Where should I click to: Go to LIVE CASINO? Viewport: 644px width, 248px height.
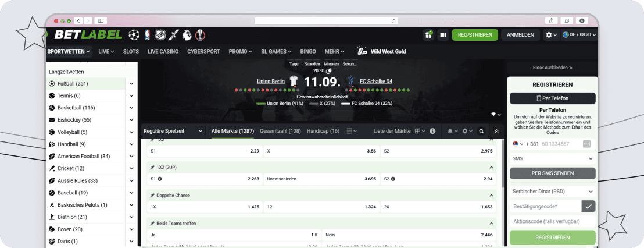click(x=163, y=51)
